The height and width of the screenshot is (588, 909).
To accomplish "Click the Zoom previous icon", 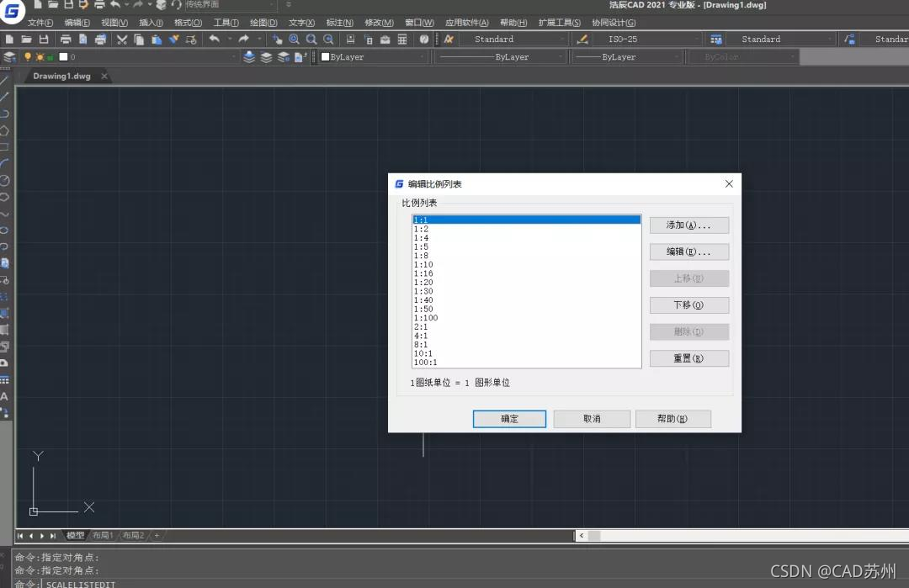I will click(x=328, y=40).
